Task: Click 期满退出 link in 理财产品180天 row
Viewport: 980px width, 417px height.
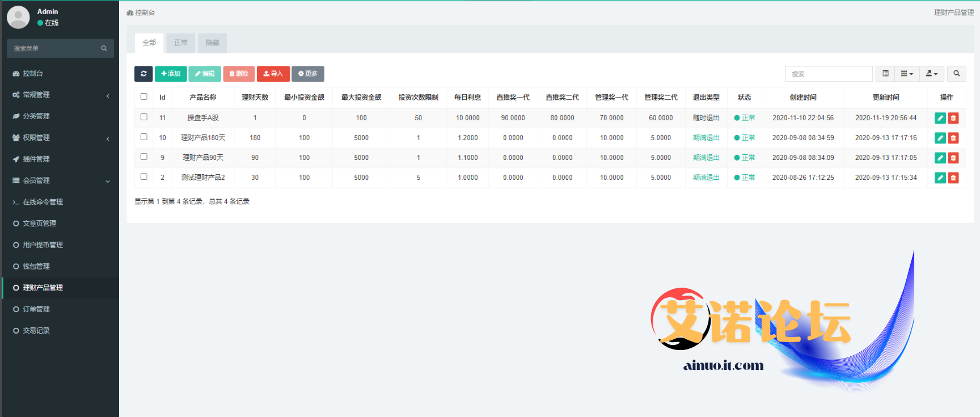Action: pyautogui.click(x=706, y=138)
